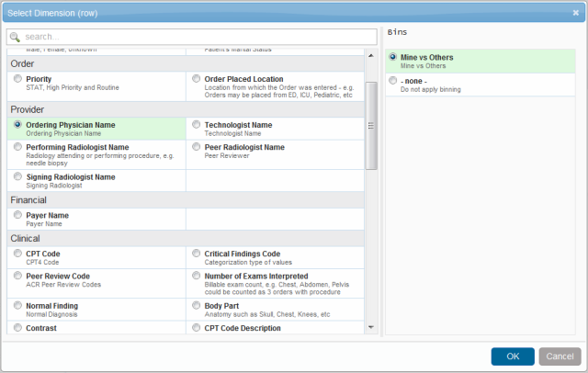Select 'none' binning option

393,81
